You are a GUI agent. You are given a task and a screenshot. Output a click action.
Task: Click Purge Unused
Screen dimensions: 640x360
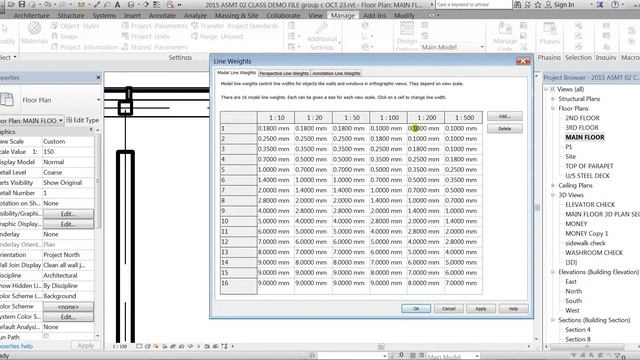point(217,36)
